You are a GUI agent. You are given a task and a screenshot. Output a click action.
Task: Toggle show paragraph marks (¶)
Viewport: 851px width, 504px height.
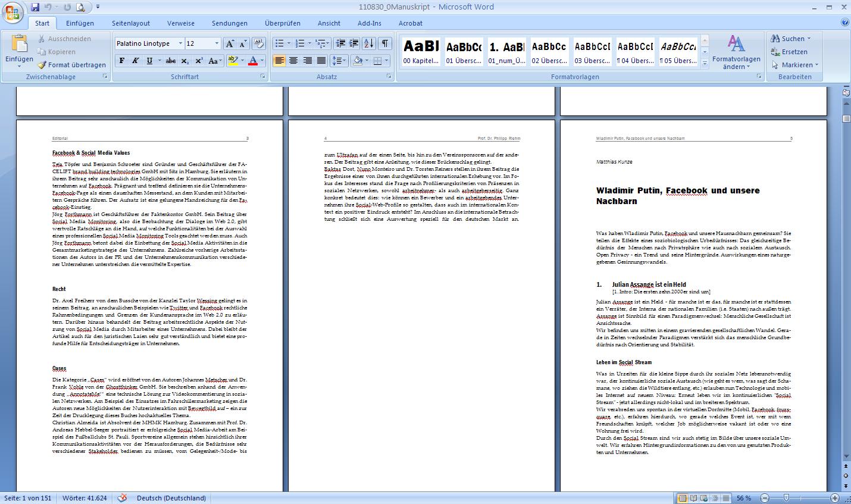pyautogui.click(x=385, y=43)
